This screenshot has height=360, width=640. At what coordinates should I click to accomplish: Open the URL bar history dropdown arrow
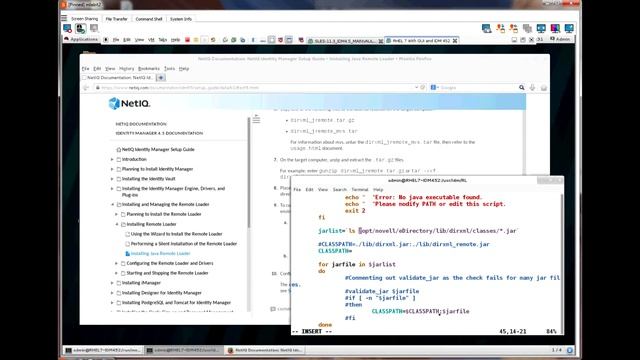[x=416, y=87]
